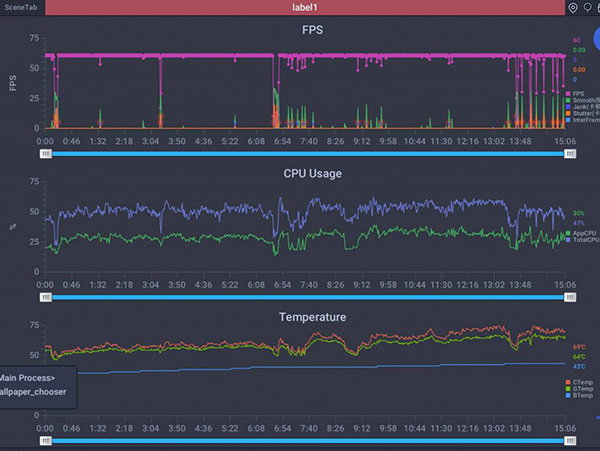Screen dimensions: 600x451
Task: Hide BTemp series in Temperature legend
Action: click(x=582, y=395)
